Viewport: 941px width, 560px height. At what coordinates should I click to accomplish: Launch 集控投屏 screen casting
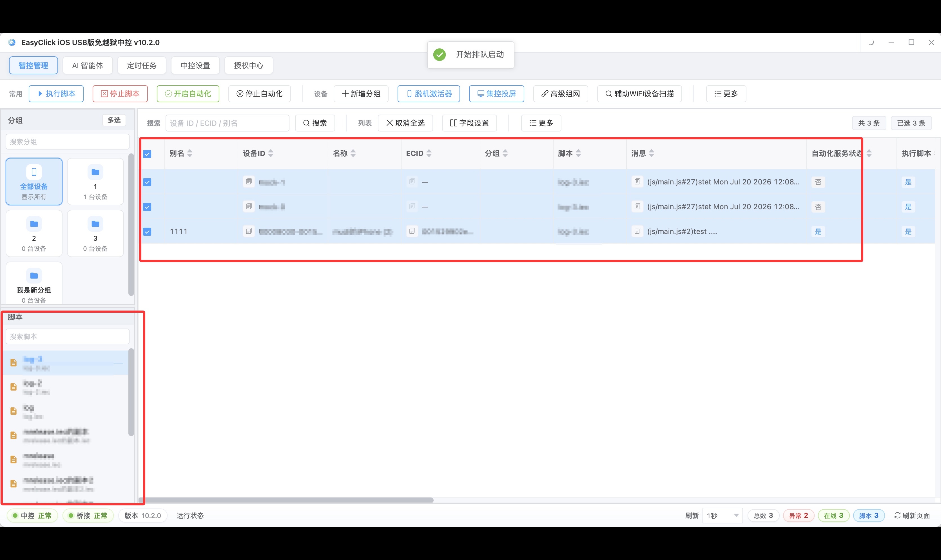[496, 93]
